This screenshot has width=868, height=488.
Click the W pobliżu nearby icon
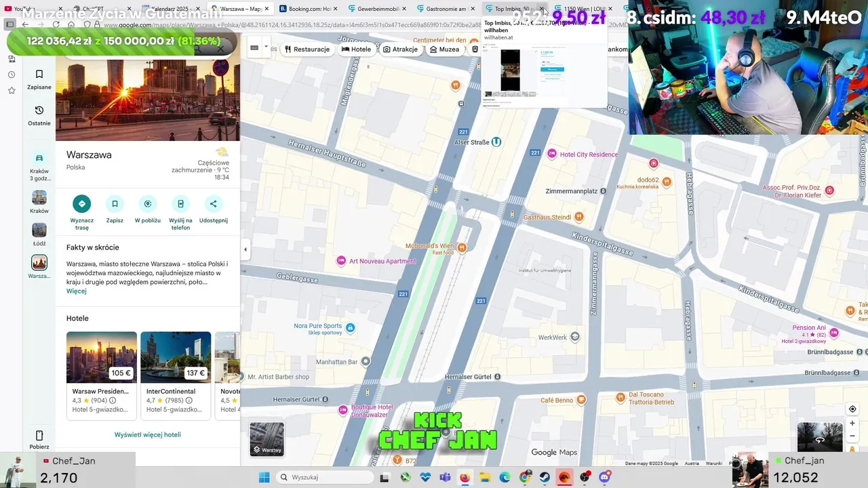point(147,203)
